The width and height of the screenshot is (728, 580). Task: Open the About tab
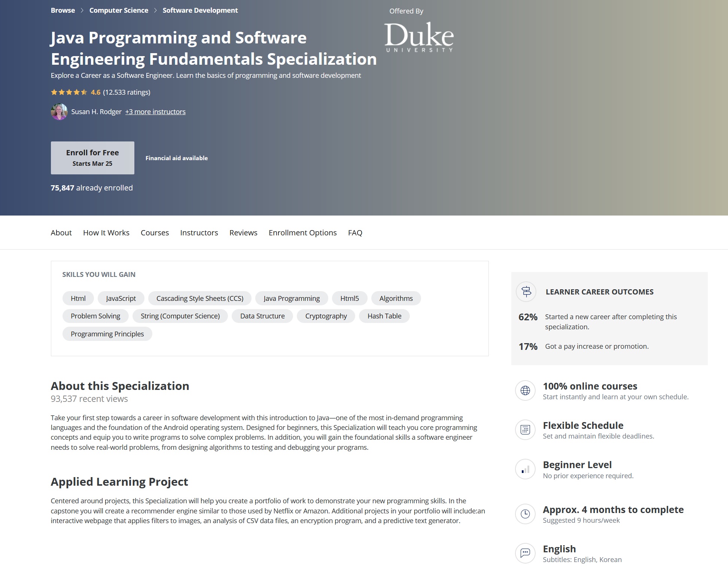tap(61, 233)
